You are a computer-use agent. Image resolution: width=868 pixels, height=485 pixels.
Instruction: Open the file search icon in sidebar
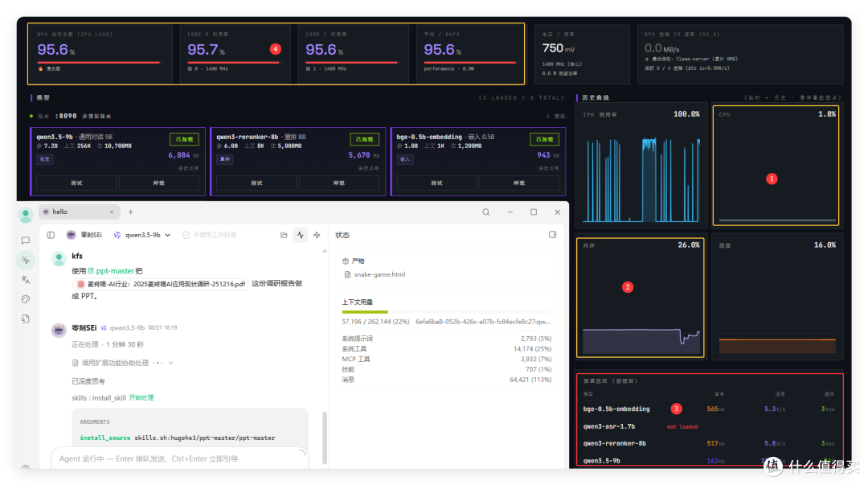coord(26,319)
